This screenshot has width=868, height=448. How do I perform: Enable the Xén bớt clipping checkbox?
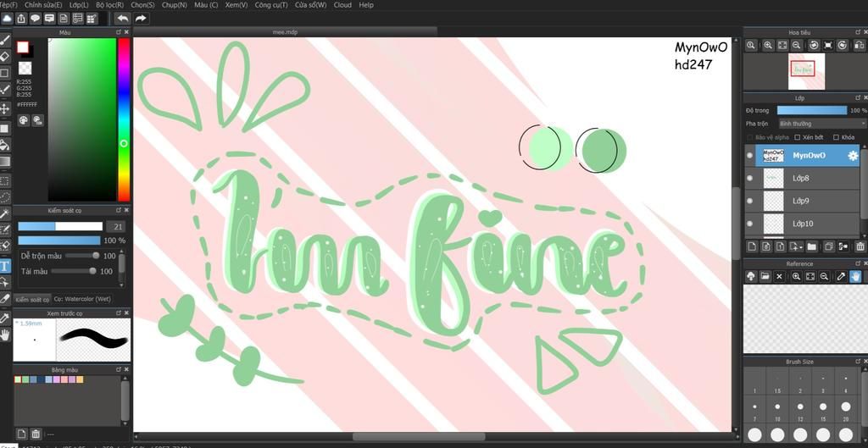click(798, 137)
